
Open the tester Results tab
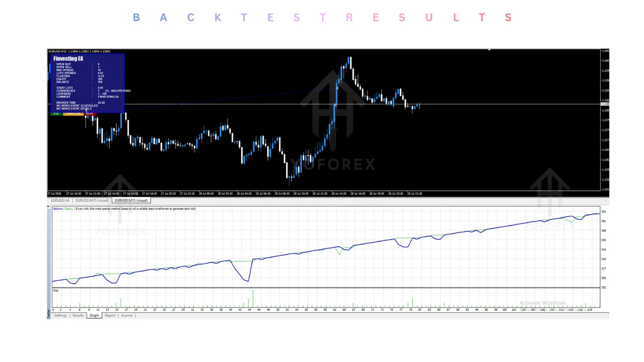click(78, 315)
